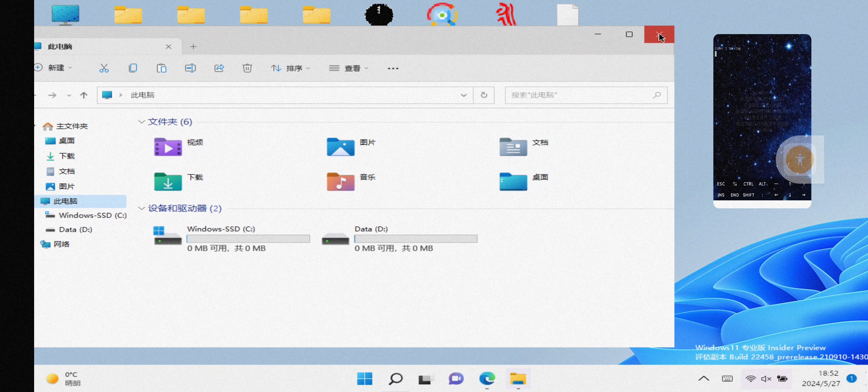Click the Copy icon in Explorer toolbar

click(x=133, y=68)
